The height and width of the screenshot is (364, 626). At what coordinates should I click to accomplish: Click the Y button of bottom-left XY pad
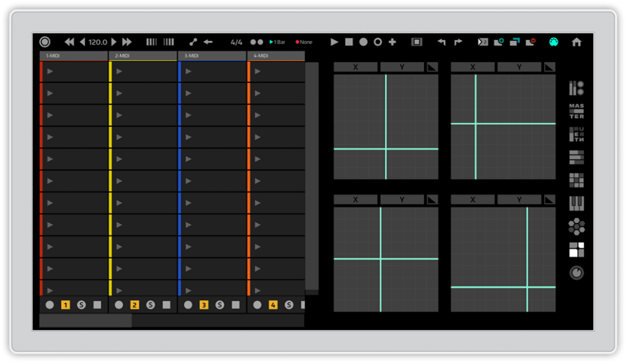(x=402, y=200)
